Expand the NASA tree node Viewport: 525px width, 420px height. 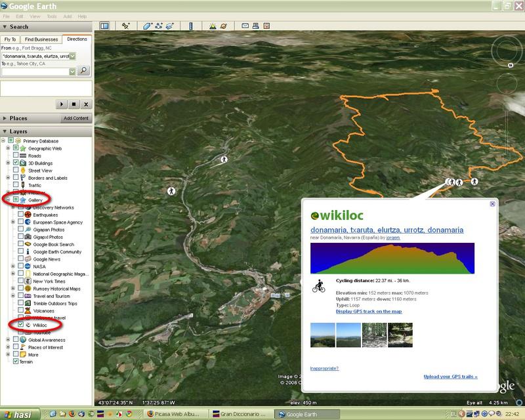click(x=13, y=266)
